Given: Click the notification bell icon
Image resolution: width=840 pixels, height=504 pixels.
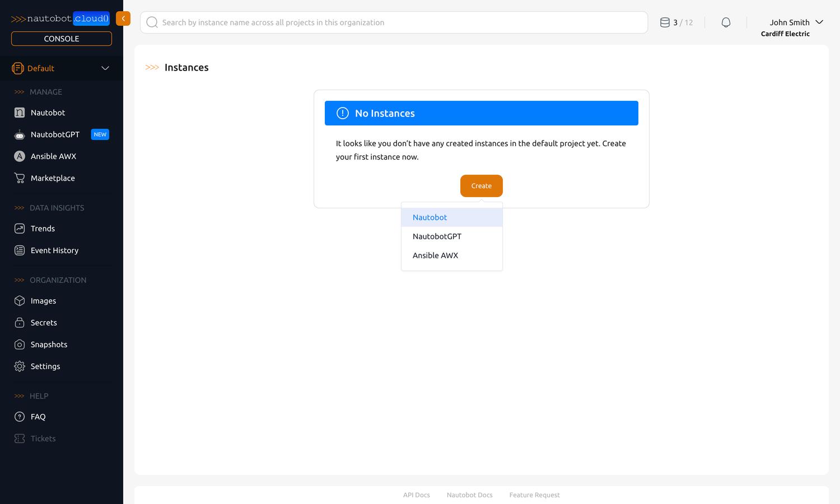Looking at the screenshot, I should pos(726,22).
